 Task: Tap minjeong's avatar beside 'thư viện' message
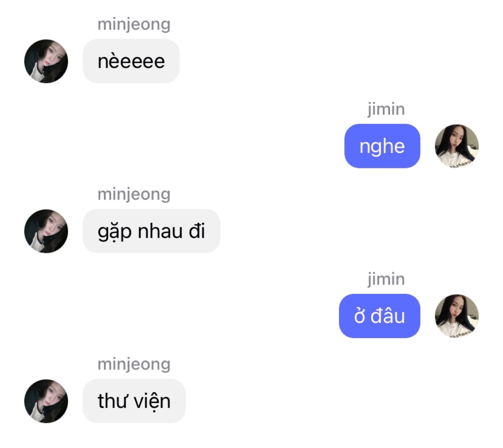click(46, 401)
